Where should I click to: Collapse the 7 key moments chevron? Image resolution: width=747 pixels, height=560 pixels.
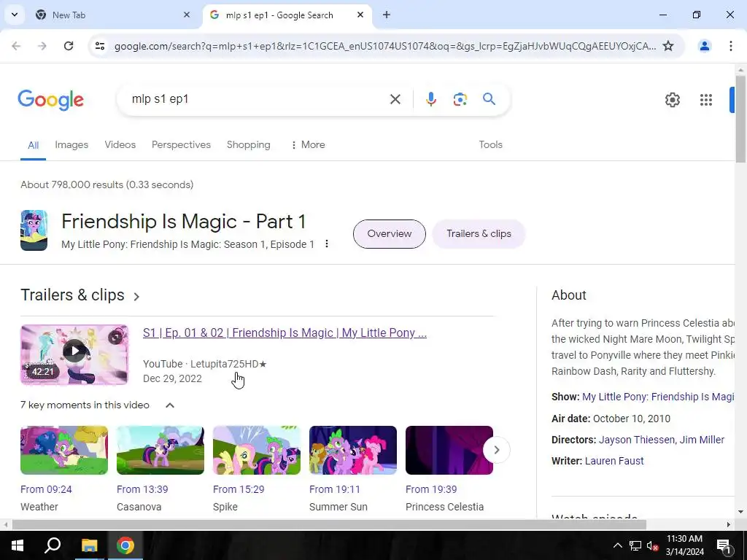(169, 405)
